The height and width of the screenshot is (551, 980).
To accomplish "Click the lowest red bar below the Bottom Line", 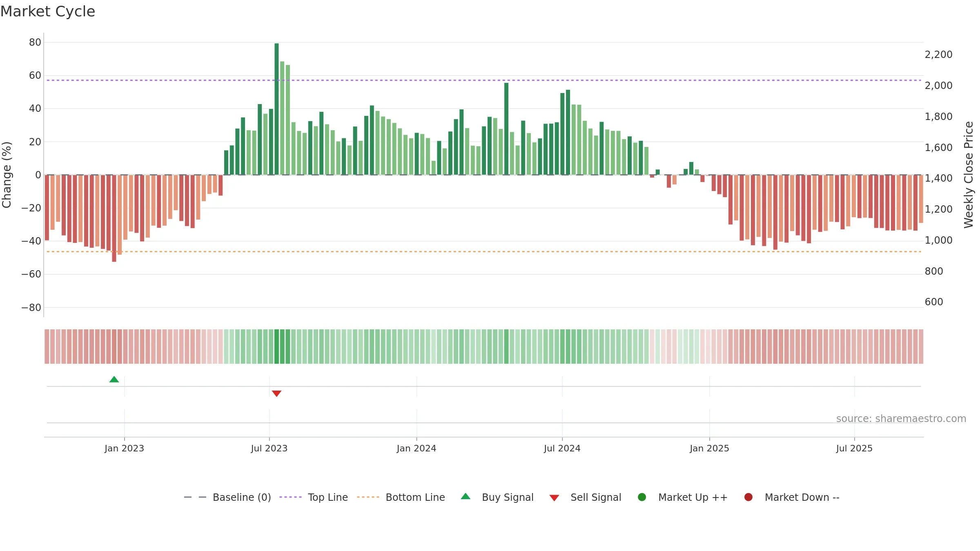I will [x=114, y=218].
